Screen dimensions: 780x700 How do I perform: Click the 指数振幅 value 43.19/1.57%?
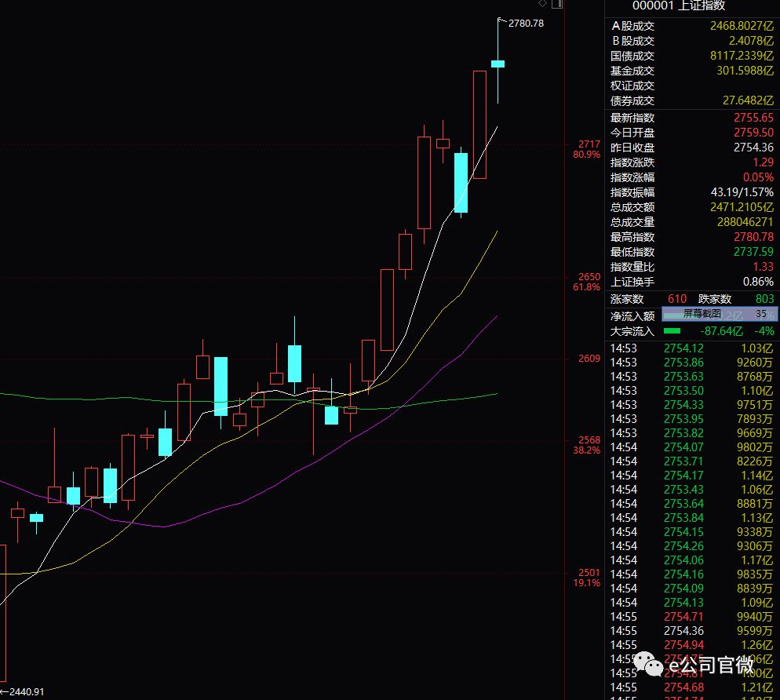pos(742,192)
